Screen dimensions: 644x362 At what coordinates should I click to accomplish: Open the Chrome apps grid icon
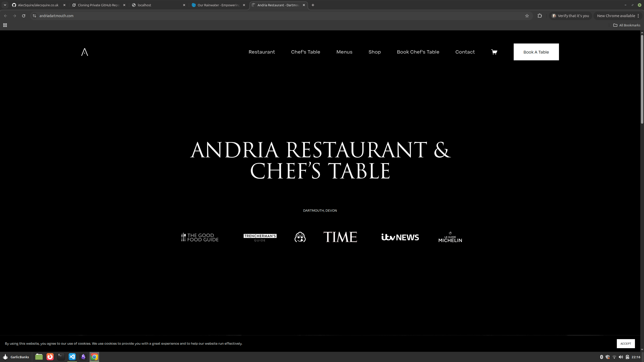click(5, 25)
